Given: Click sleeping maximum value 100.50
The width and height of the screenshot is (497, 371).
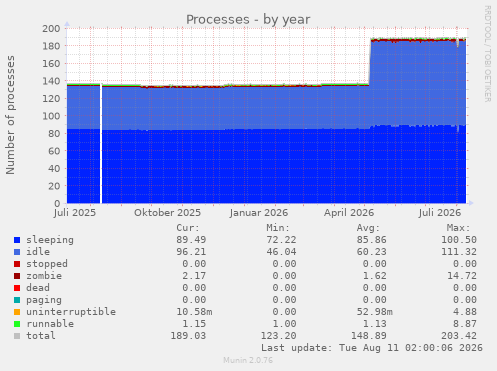Looking at the screenshot, I should [x=459, y=240].
